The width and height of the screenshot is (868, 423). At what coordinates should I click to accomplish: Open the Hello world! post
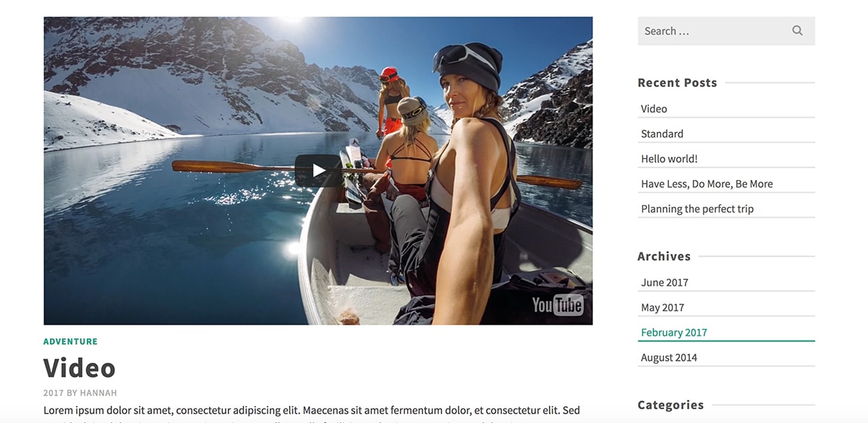[669, 159]
